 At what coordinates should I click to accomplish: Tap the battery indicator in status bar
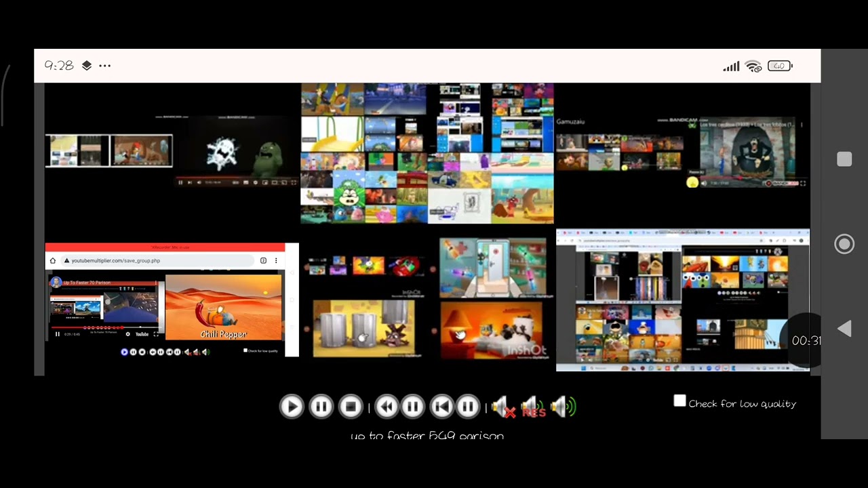tap(779, 66)
